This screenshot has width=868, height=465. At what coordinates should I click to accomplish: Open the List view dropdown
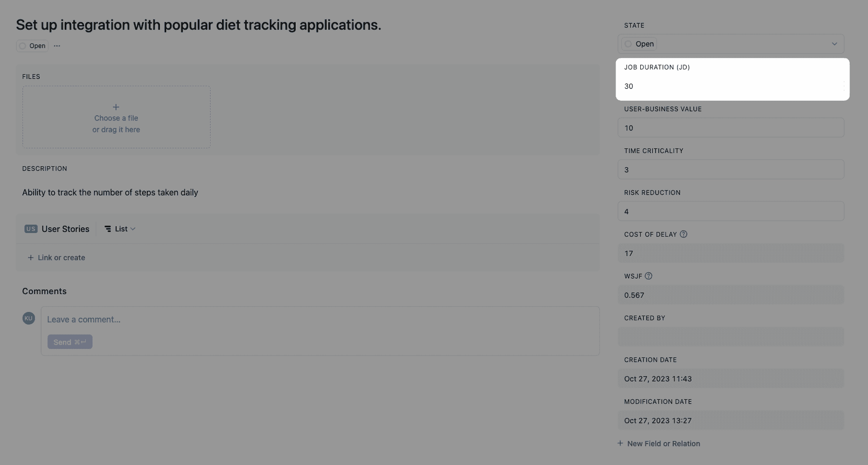point(122,229)
